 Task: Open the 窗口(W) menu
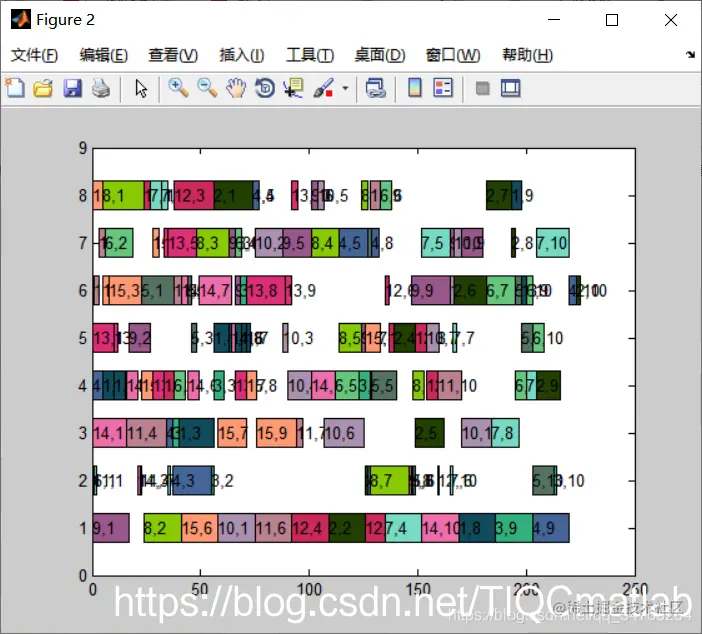pos(453,55)
